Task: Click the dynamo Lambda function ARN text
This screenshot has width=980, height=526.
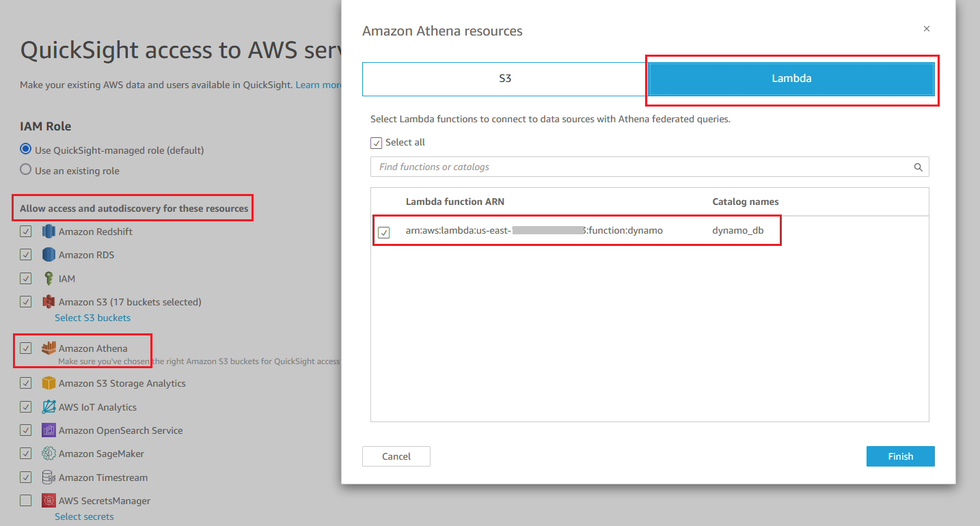Action: (534, 231)
